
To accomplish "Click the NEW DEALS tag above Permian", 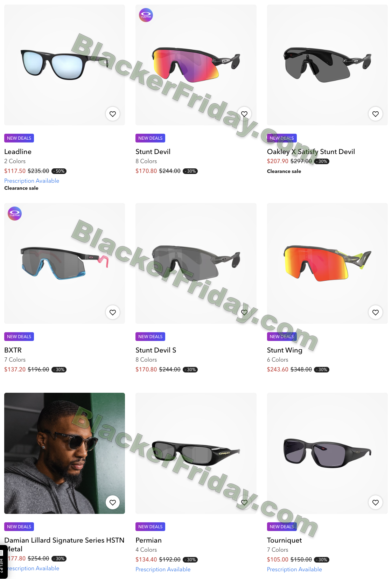I will click(x=150, y=526).
